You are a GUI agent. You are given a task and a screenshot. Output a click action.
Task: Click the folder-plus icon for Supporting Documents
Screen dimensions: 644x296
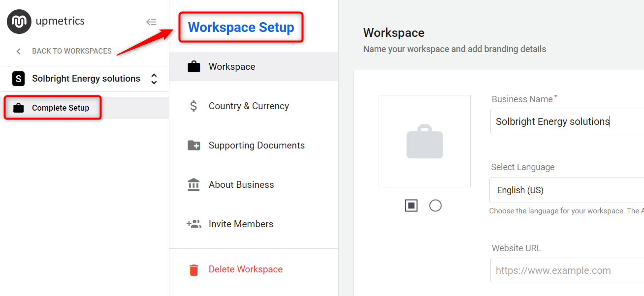tap(194, 145)
